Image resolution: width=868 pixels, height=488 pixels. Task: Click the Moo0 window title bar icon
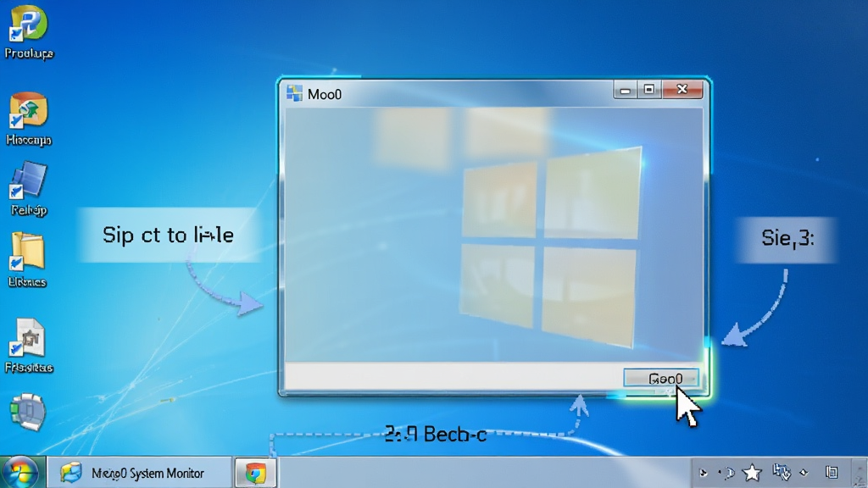pyautogui.click(x=294, y=93)
